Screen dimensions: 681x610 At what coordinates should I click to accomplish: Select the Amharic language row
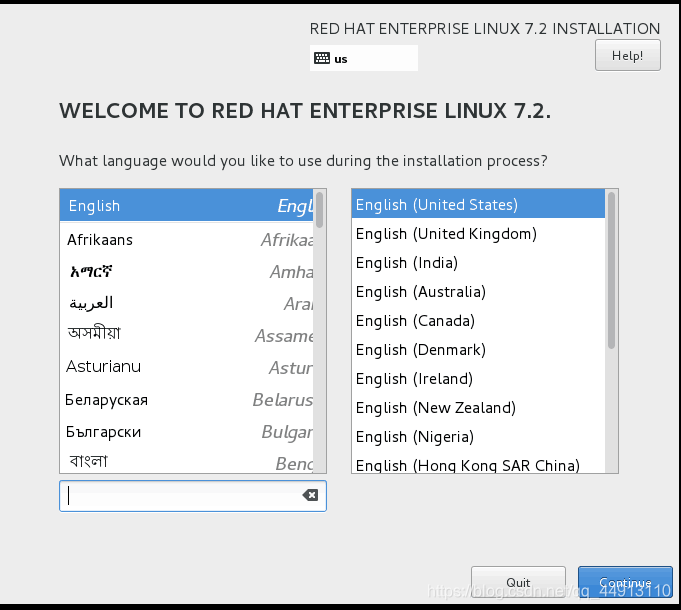tap(186, 271)
